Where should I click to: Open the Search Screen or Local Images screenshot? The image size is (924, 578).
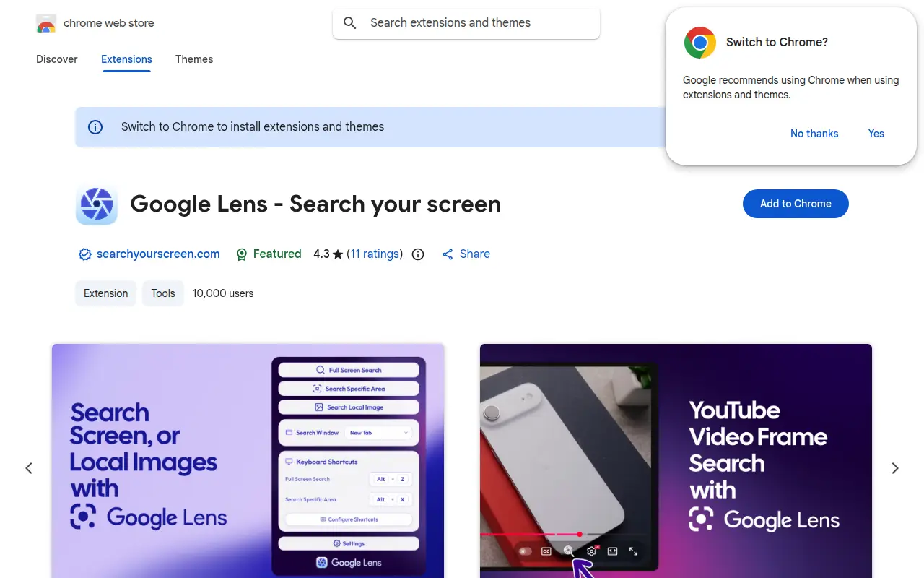[x=248, y=461]
